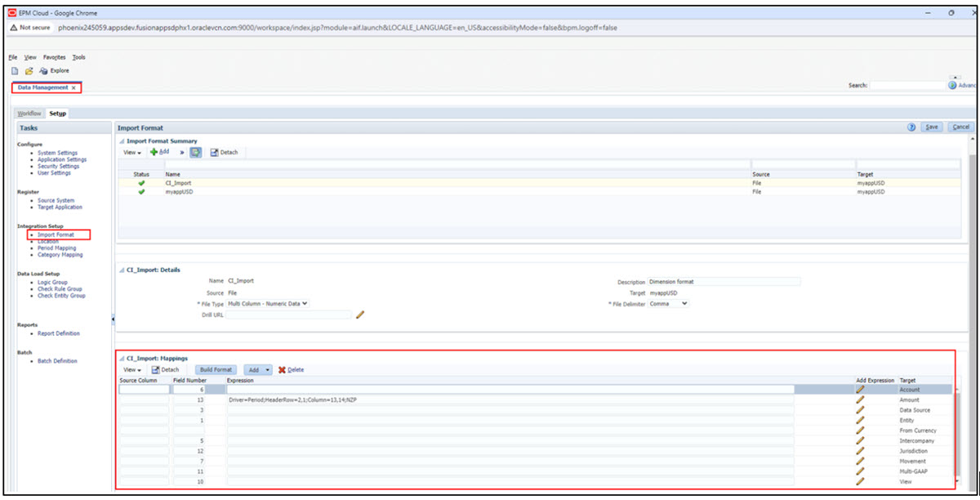Open Import Format link in Integration Setup
This screenshot has height=500, width=980.
[x=56, y=234]
